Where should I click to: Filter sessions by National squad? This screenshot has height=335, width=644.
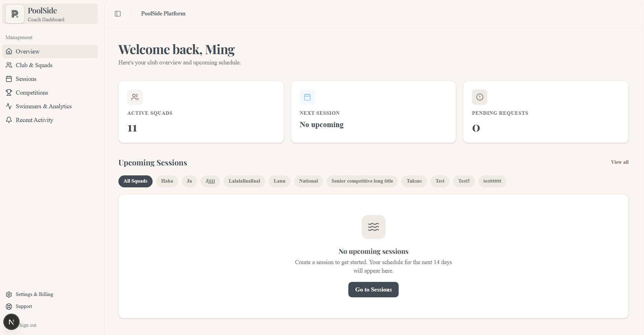(x=308, y=181)
